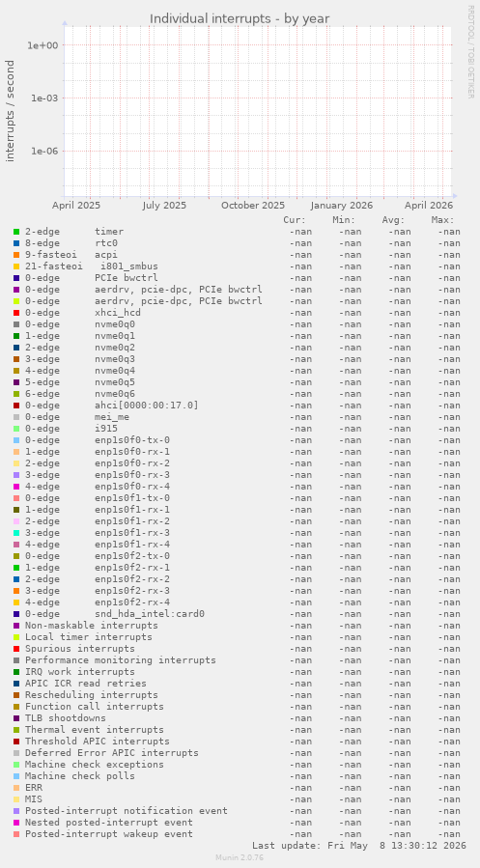Click the red swatch beside xhci_hcd
Viewport: 480px width, 868px height.
[16, 313]
